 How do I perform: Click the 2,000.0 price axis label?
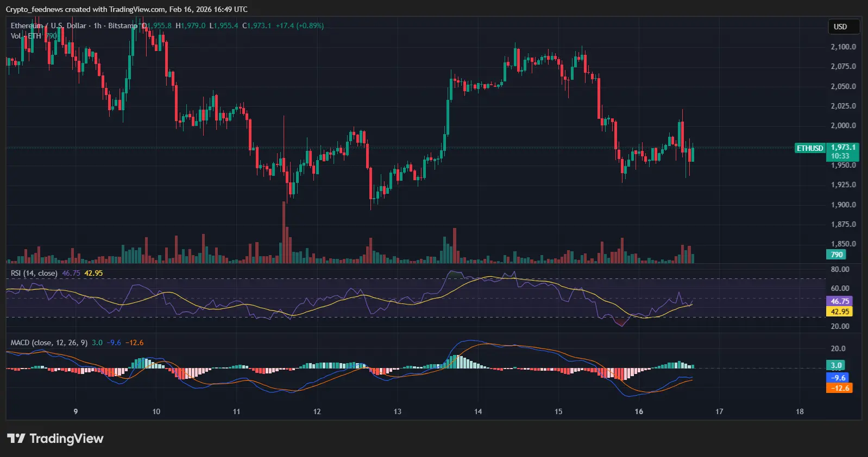[843, 125]
